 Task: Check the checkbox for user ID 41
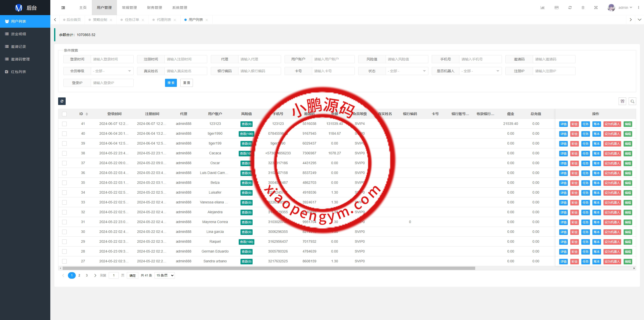(64, 124)
